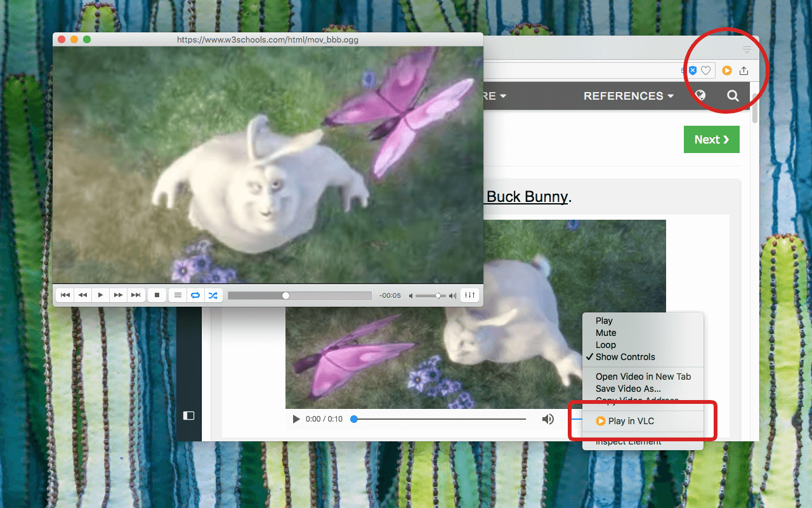
Task: Enable loop repeat in VLC controls
Action: [x=195, y=295]
